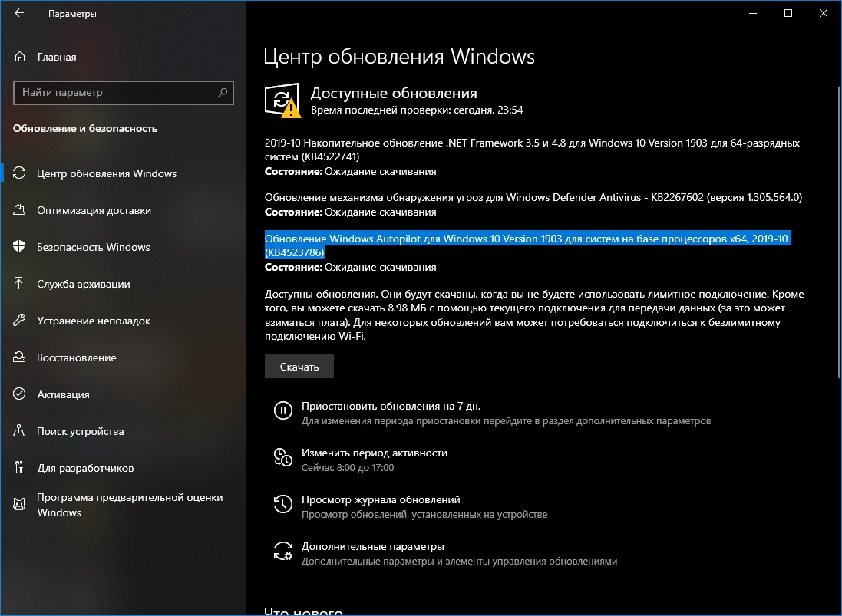Viewport: 842px width, 616px height.
Task: Click the search magnifier in Найти параметр
Action: (223, 92)
